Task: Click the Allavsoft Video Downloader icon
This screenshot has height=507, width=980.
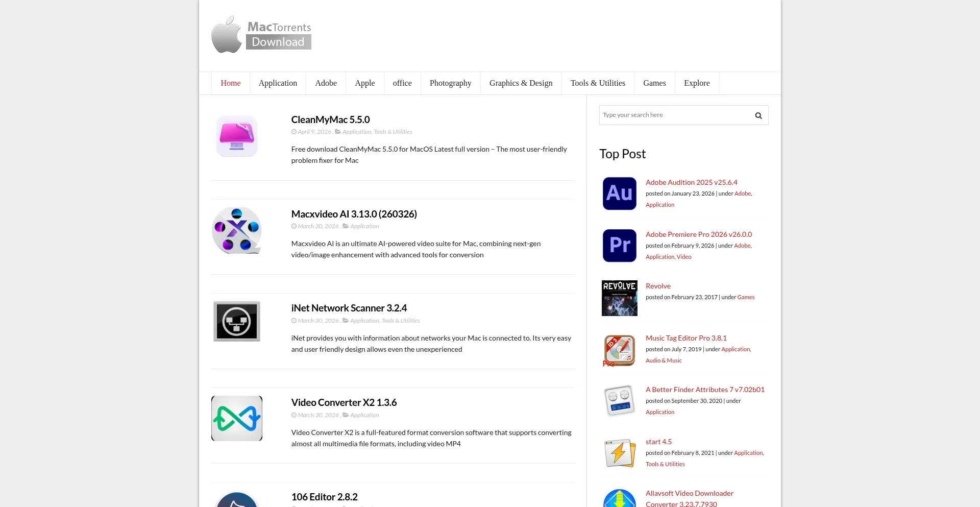Action: tap(620, 498)
